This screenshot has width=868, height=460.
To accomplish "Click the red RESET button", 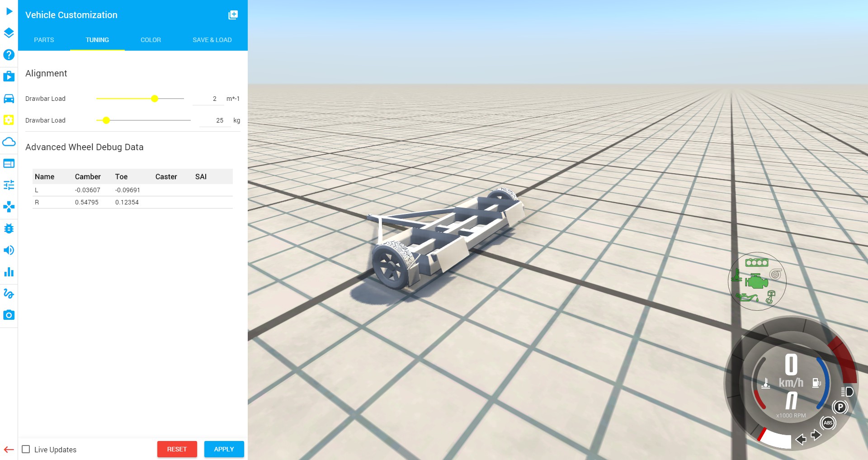I will click(x=177, y=449).
